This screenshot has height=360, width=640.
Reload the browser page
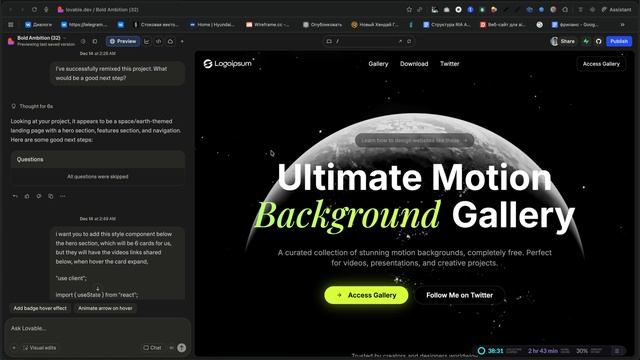[34, 9]
